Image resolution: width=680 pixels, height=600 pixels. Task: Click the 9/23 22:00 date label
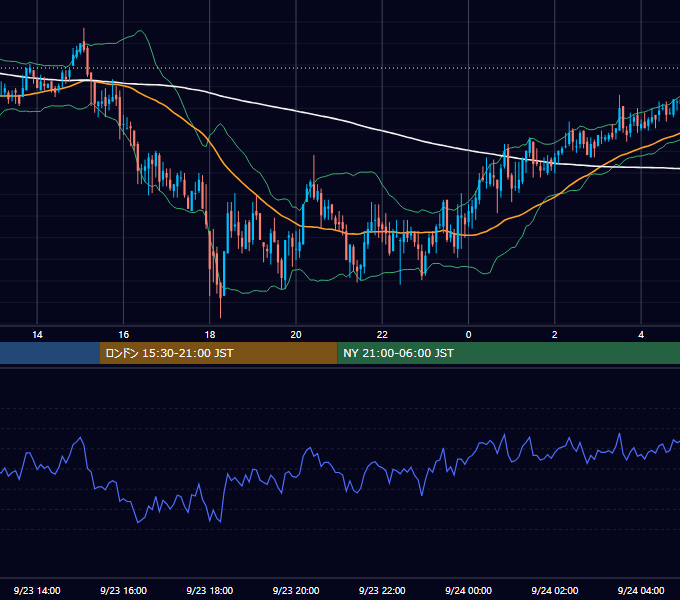click(x=382, y=590)
